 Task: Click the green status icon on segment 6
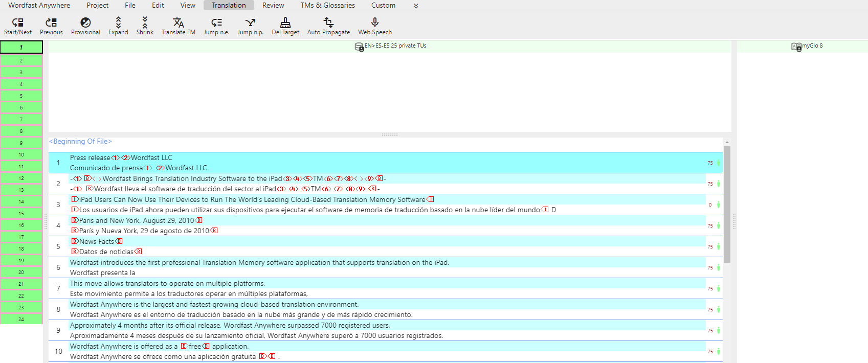(x=719, y=267)
